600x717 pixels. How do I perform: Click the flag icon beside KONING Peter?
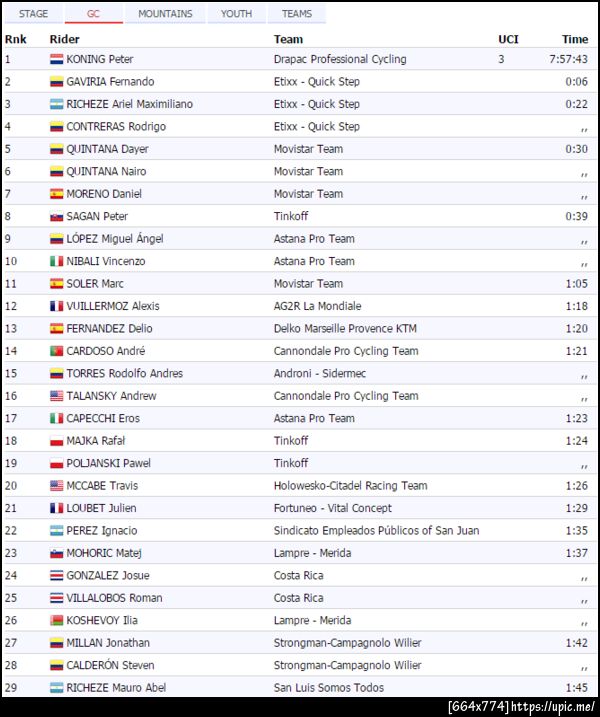pyautogui.click(x=57, y=59)
